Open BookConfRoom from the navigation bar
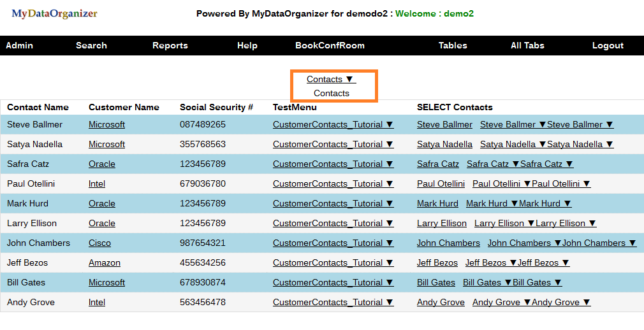The image size is (644, 330). tap(330, 45)
